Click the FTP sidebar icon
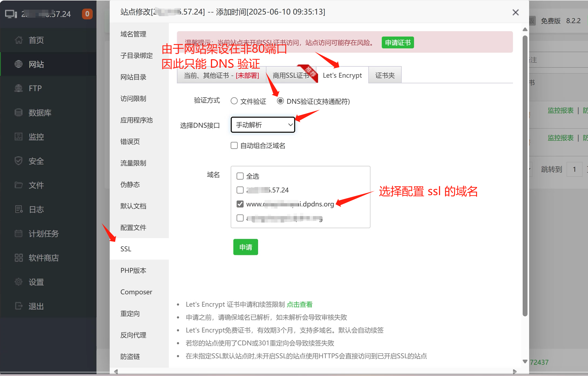Image resolution: width=588 pixels, height=376 pixels. (x=19, y=88)
